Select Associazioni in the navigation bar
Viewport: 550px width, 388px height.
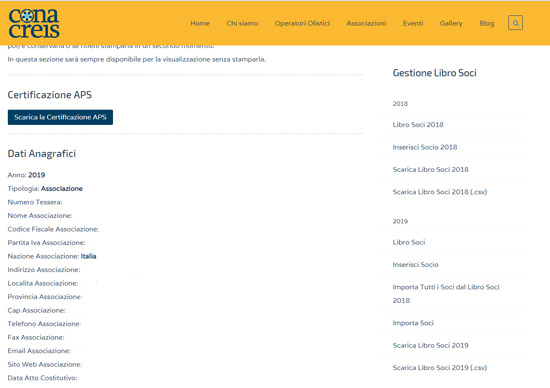pyautogui.click(x=366, y=23)
